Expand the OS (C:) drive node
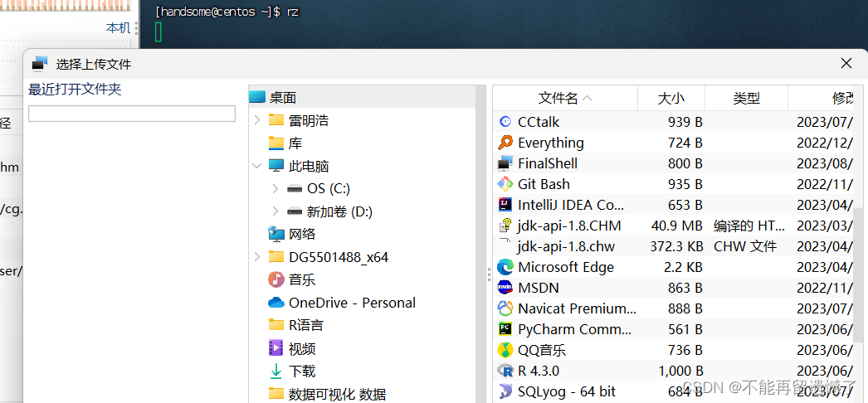Screen dimensions: 868x403 point(276,189)
